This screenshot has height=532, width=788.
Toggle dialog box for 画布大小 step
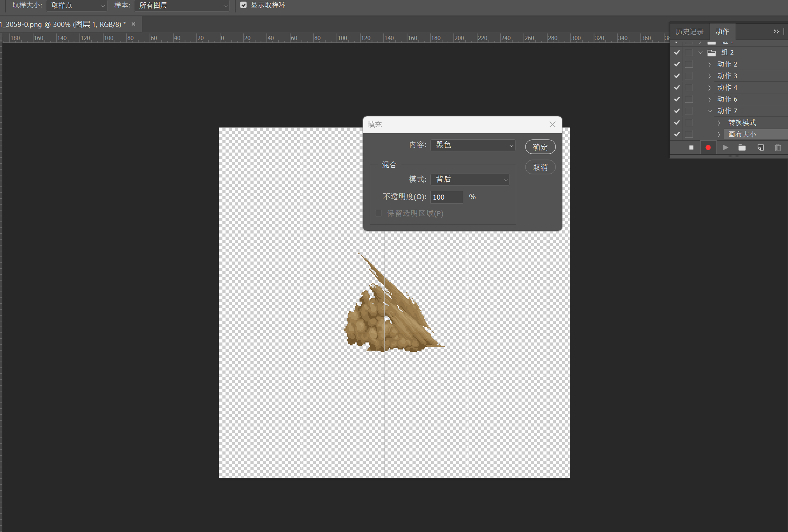(689, 134)
